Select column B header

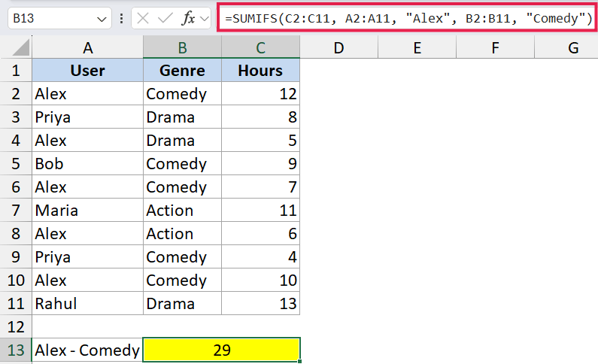182,47
